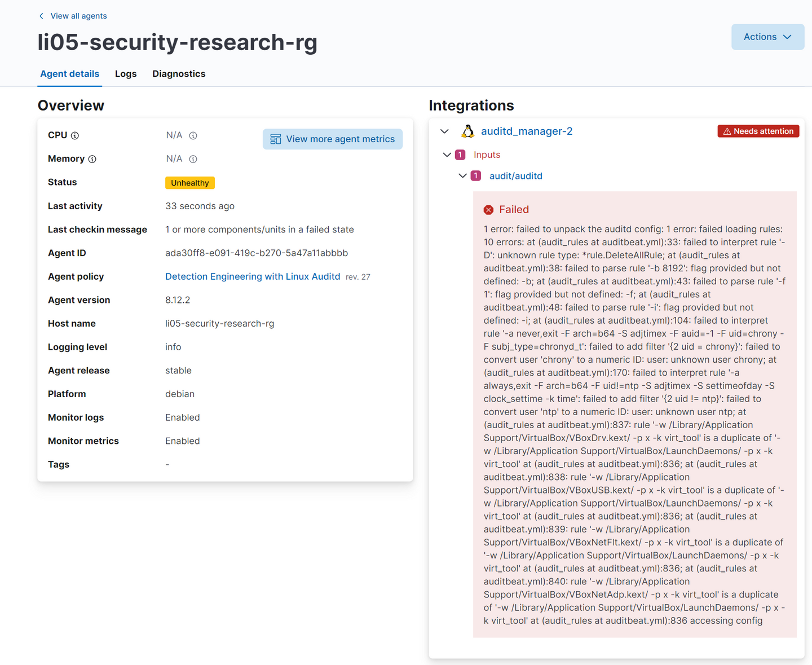The width and height of the screenshot is (812, 665).
Task: Click View more agent metrics button
Action: [x=333, y=139]
